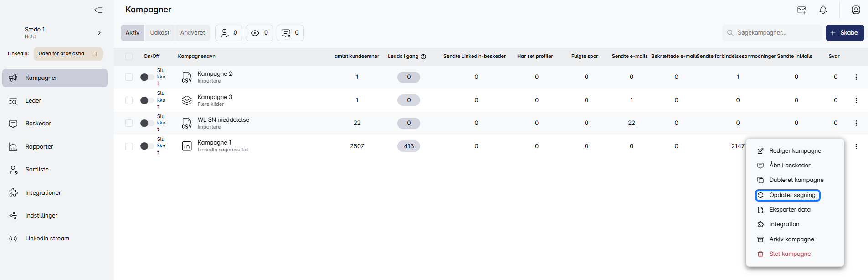Select Slet kampagne in the menu
Viewport: 868px width, 280px height.
click(x=790, y=254)
